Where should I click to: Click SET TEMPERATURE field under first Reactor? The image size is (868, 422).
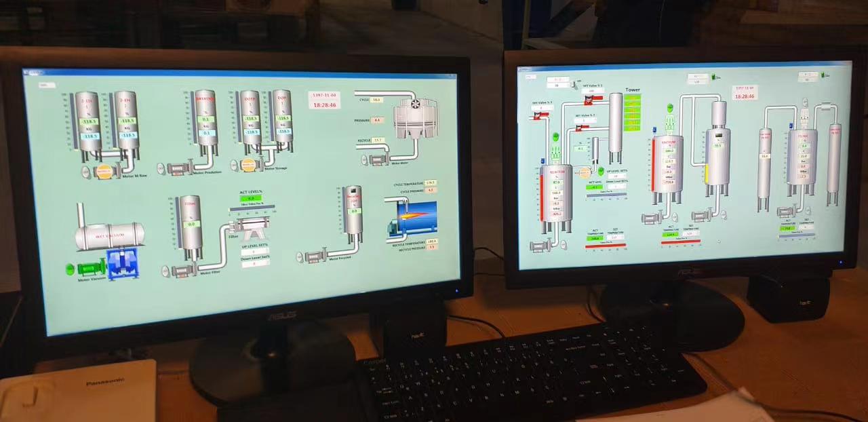(x=615, y=237)
